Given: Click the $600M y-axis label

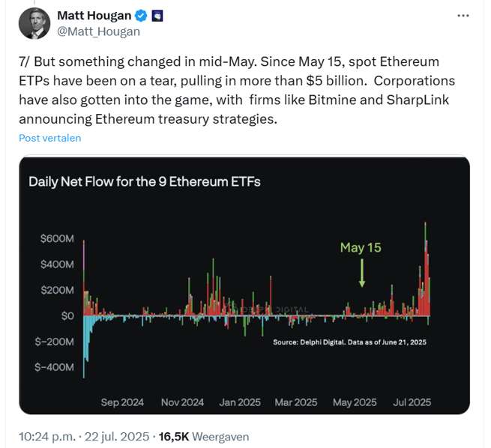Looking at the screenshot, I should 57,239.
